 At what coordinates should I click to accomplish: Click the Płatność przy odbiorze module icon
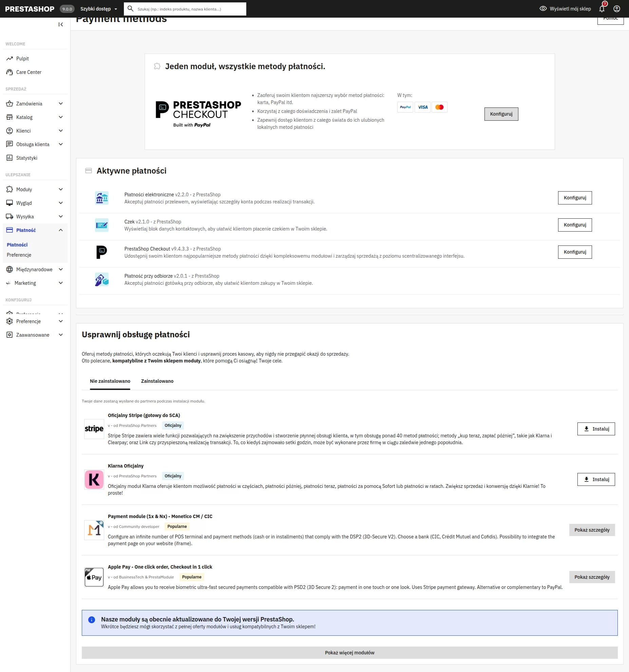click(101, 279)
